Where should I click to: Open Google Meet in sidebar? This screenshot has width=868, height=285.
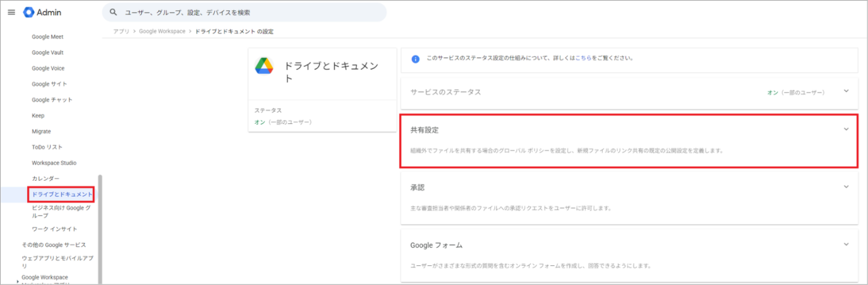[48, 37]
